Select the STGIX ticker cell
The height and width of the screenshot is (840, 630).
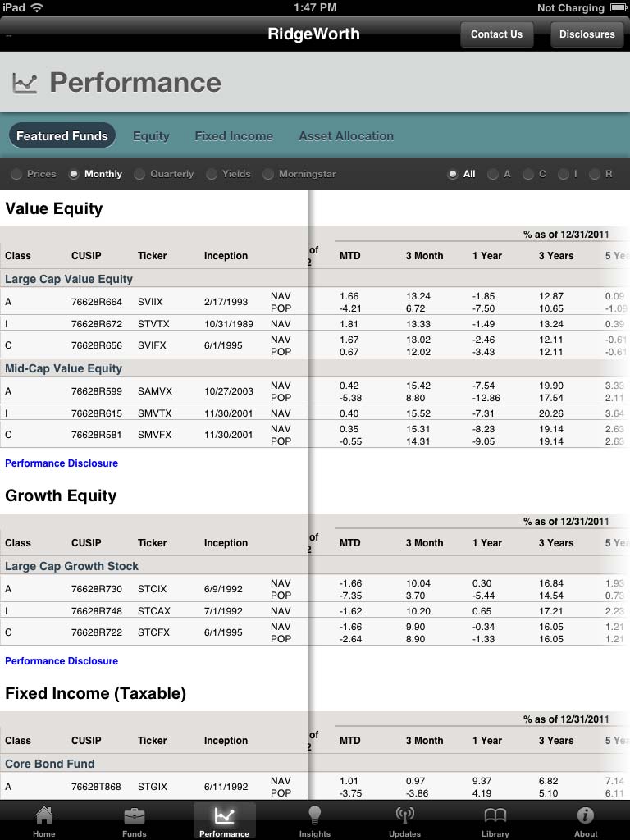(152, 787)
